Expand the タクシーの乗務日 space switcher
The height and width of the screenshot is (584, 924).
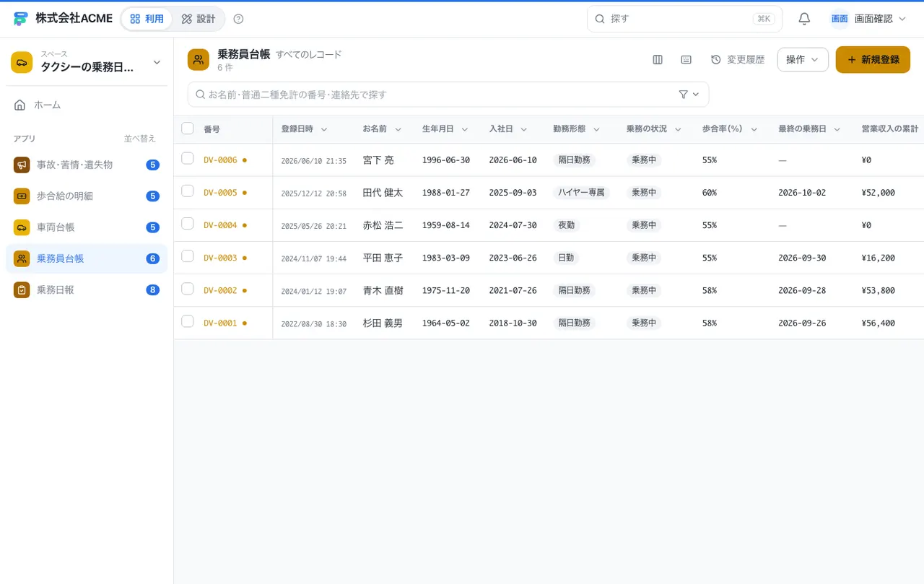coord(157,63)
